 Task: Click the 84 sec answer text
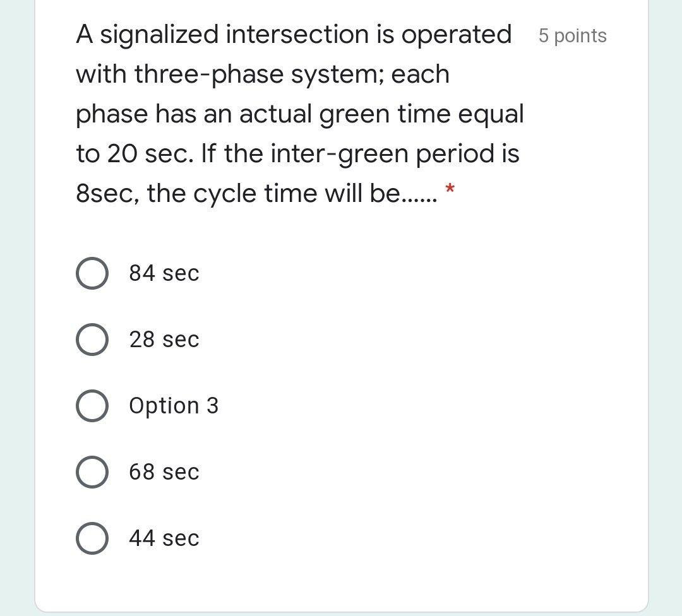(x=164, y=273)
